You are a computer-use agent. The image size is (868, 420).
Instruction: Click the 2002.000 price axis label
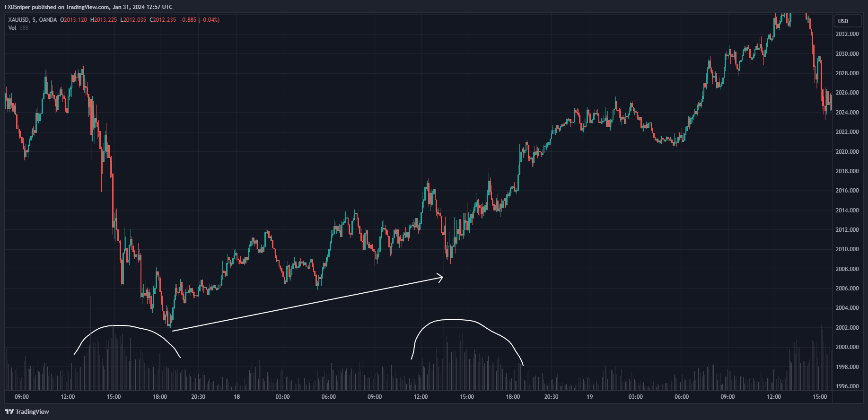847,328
